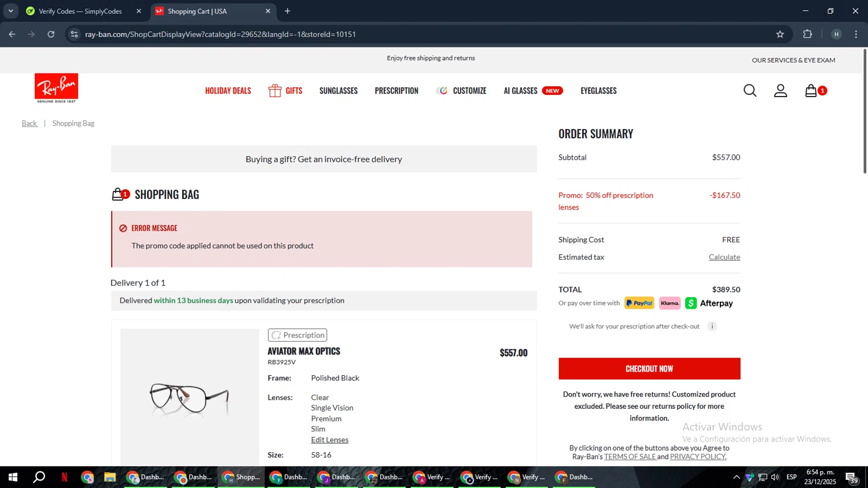The height and width of the screenshot is (488, 868).
Task: Click the promo 50% off prescription lenses text
Action: click(x=606, y=201)
